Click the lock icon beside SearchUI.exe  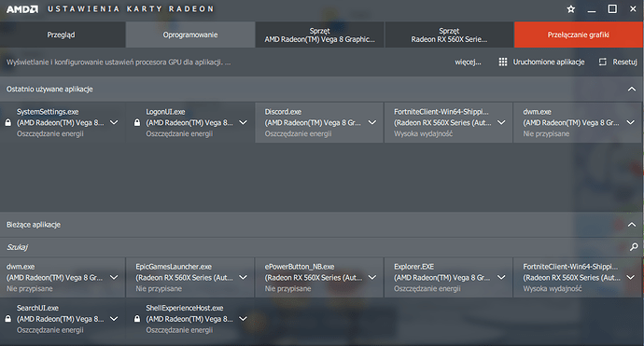[7, 319]
